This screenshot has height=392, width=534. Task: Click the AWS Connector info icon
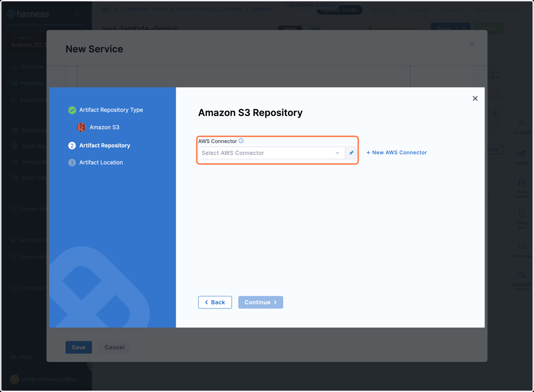pos(241,141)
